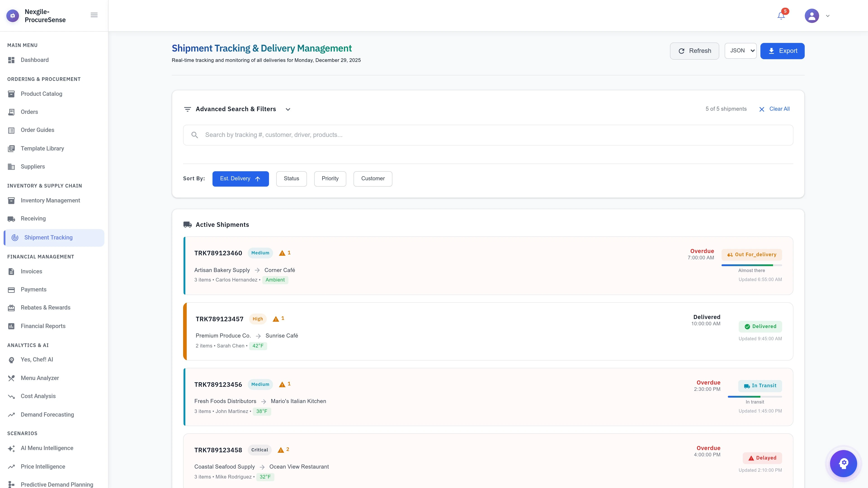Switch sorting to Status
This screenshot has height=488, width=868.
tap(291, 178)
